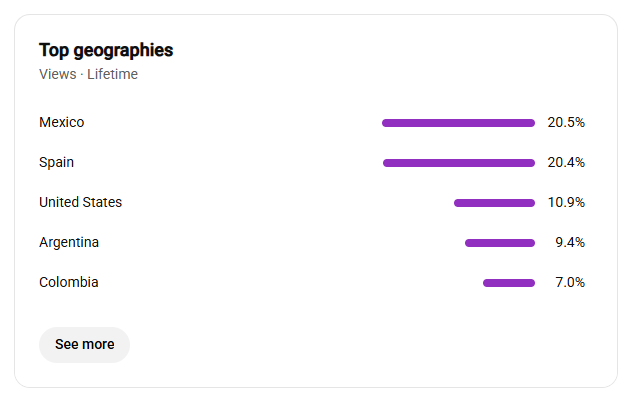Click the 7.0% value for Colombia
Viewport: 644px width, 397px height.
pyautogui.click(x=570, y=282)
